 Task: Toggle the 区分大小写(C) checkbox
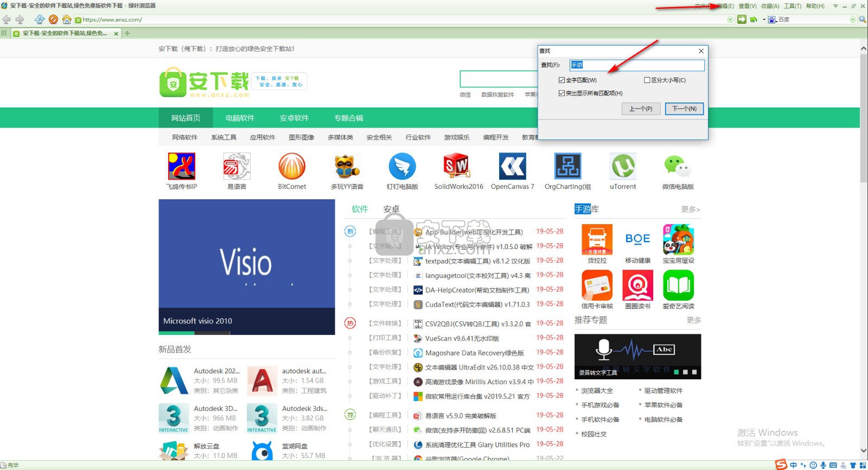click(x=647, y=80)
